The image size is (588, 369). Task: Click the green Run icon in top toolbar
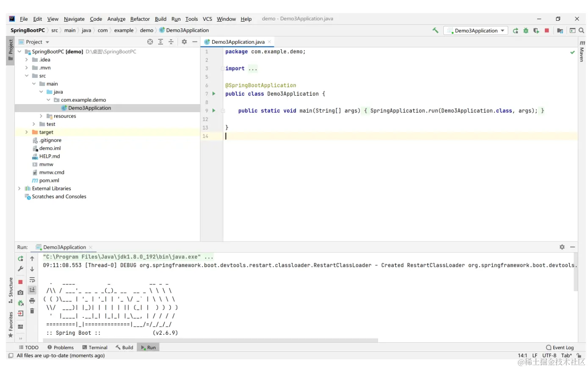coord(515,30)
